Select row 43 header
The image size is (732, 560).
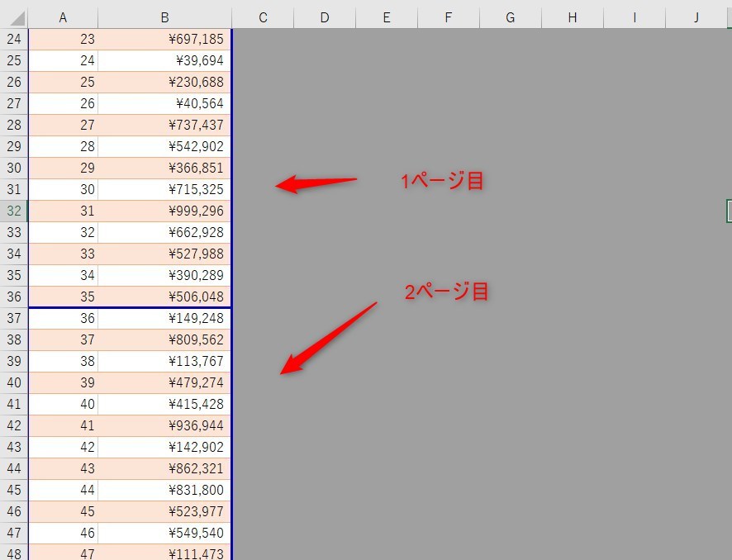point(14,447)
